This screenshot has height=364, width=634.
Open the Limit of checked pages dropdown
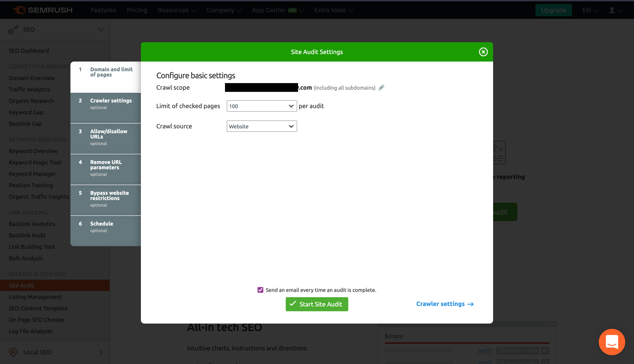coord(262,106)
